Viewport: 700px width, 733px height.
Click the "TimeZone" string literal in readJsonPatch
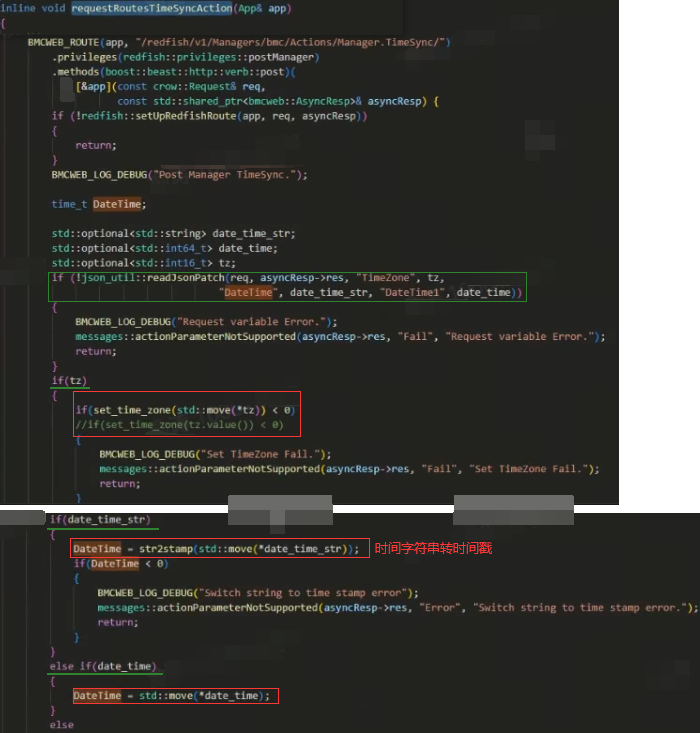[386, 278]
